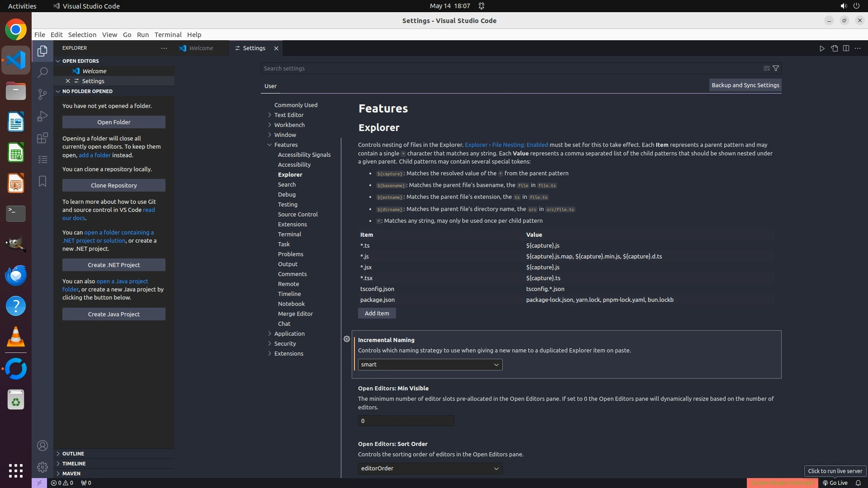Expand the OUTLINE section in Explorer
The image size is (868, 488).
pos(73,454)
